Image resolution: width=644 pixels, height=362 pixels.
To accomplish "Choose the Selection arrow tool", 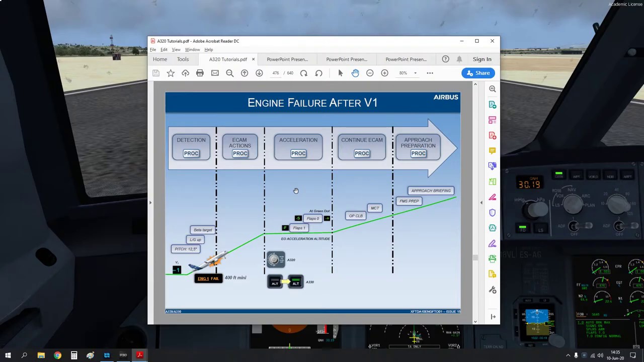I will tap(341, 73).
